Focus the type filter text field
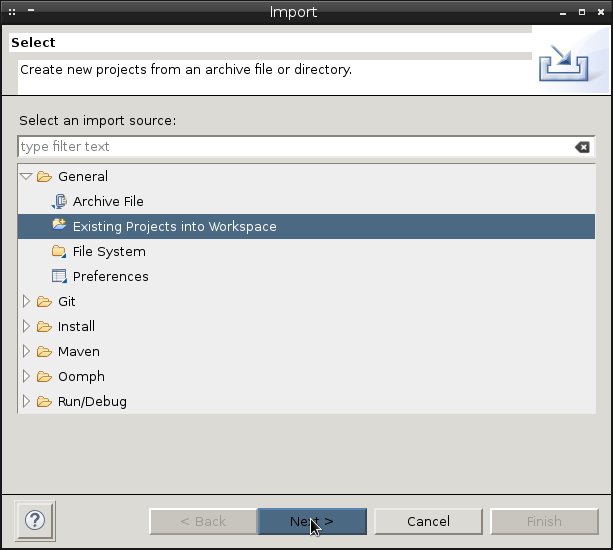 (x=296, y=147)
